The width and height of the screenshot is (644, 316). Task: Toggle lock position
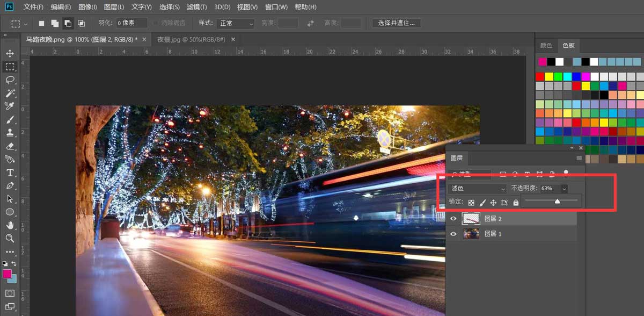point(493,203)
